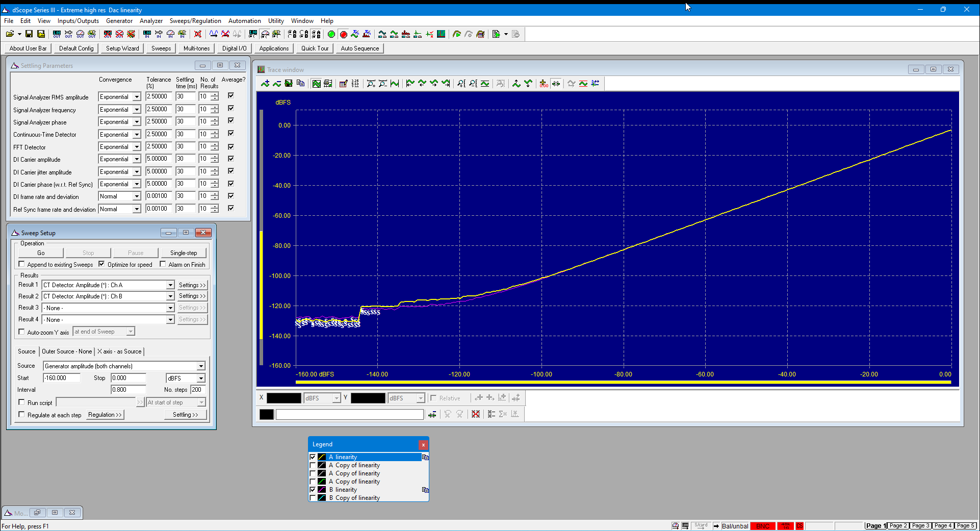Open the dBFS units dropdown in Sweep Setup

pyautogui.click(x=201, y=378)
